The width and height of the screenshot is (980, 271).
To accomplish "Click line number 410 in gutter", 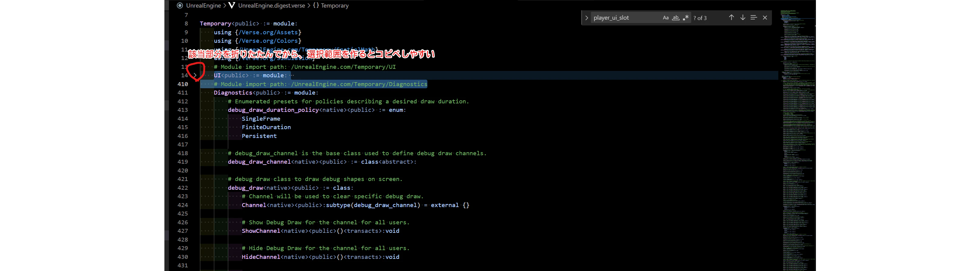I will [x=183, y=84].
